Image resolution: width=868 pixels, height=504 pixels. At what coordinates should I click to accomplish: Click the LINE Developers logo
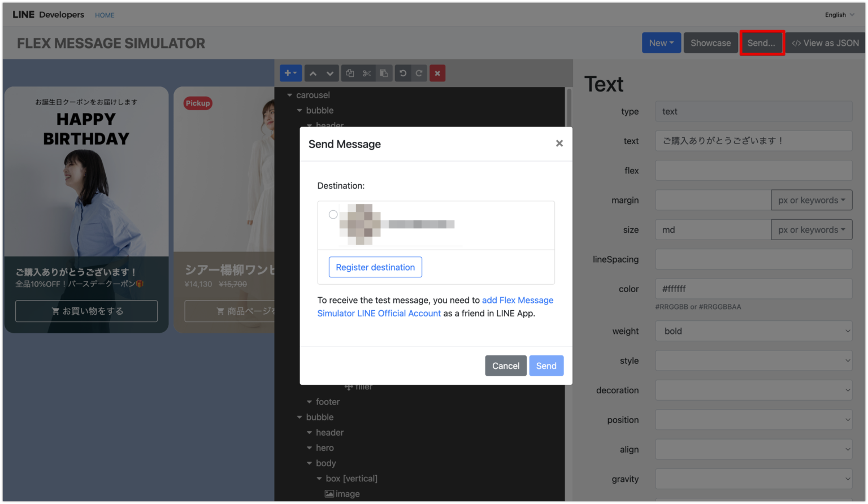pos(48,15)
